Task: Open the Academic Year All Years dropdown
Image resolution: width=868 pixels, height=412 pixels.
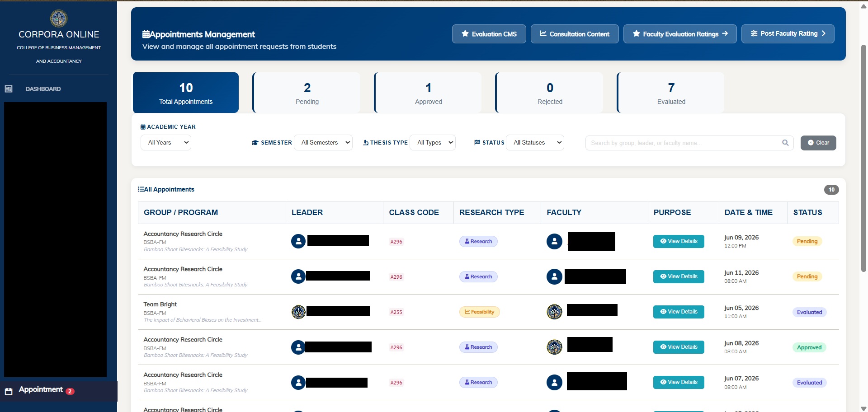Action: tap(166, 143)
